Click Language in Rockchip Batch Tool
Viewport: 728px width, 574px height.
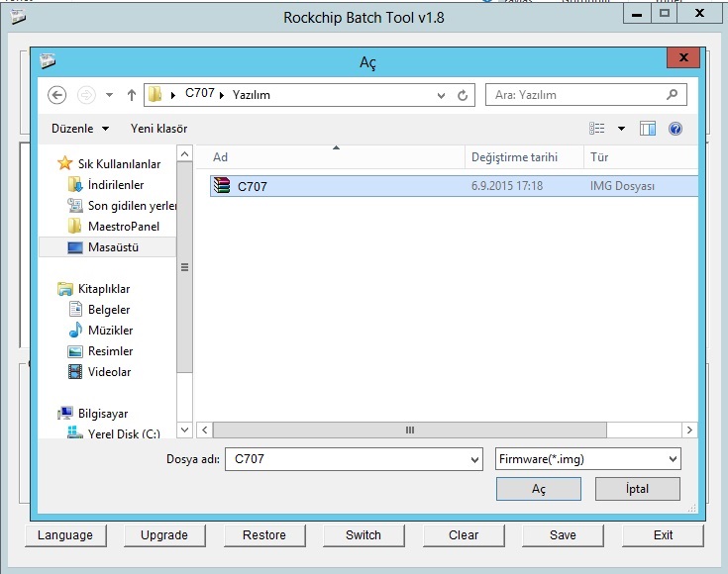tap(65, 535)
